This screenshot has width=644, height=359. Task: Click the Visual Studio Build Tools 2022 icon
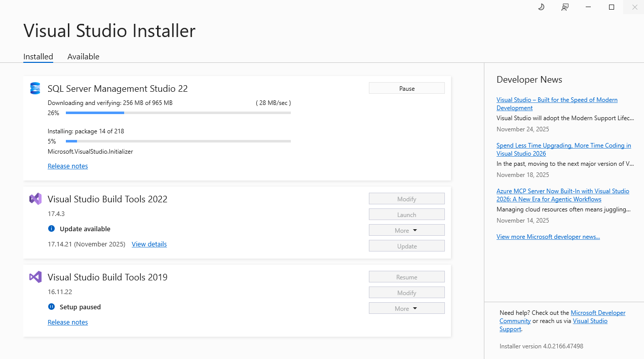[35, 199]
